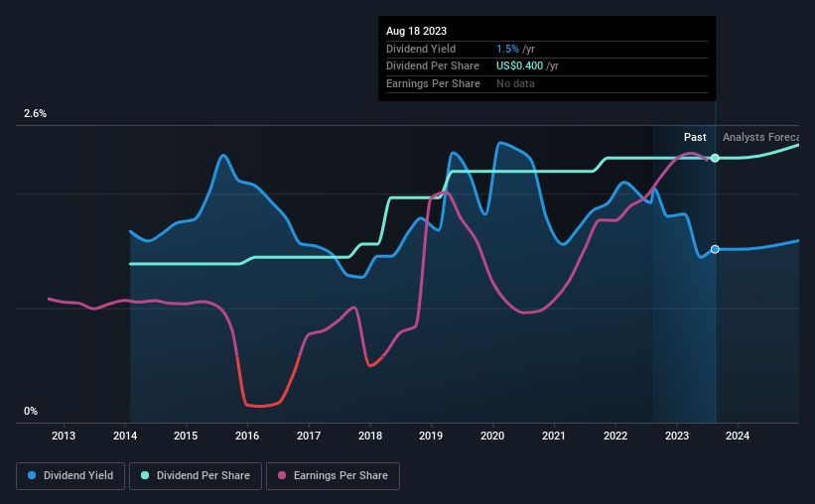Toggle the Dividend Per Share legend button
Screen dimensions: 815x504
[196, 476]
